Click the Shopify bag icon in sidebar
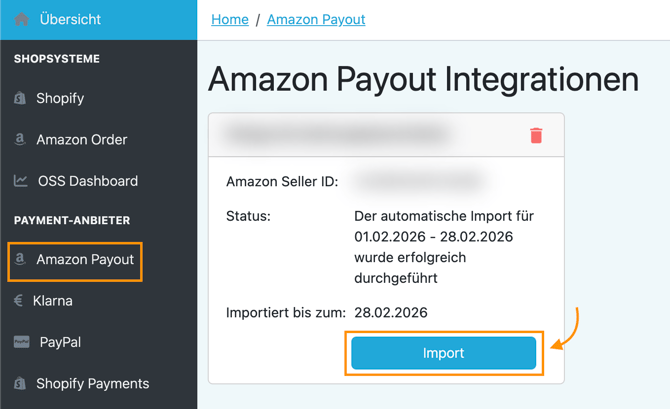This screenshot has height=409, width=670. [20, 98]
